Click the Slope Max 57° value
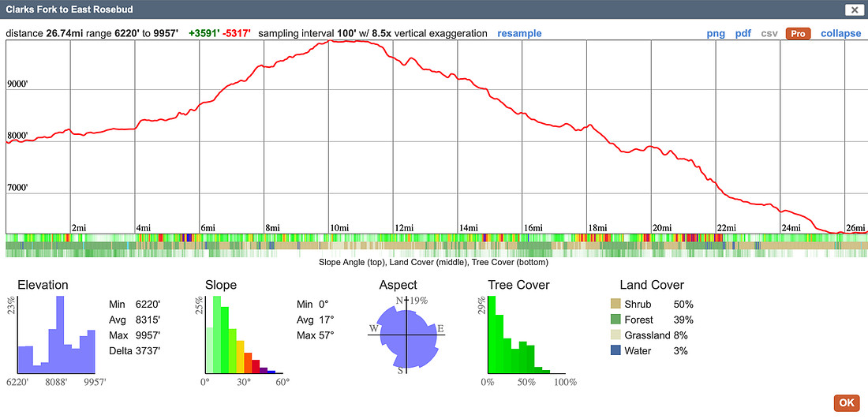 [327, 335]
